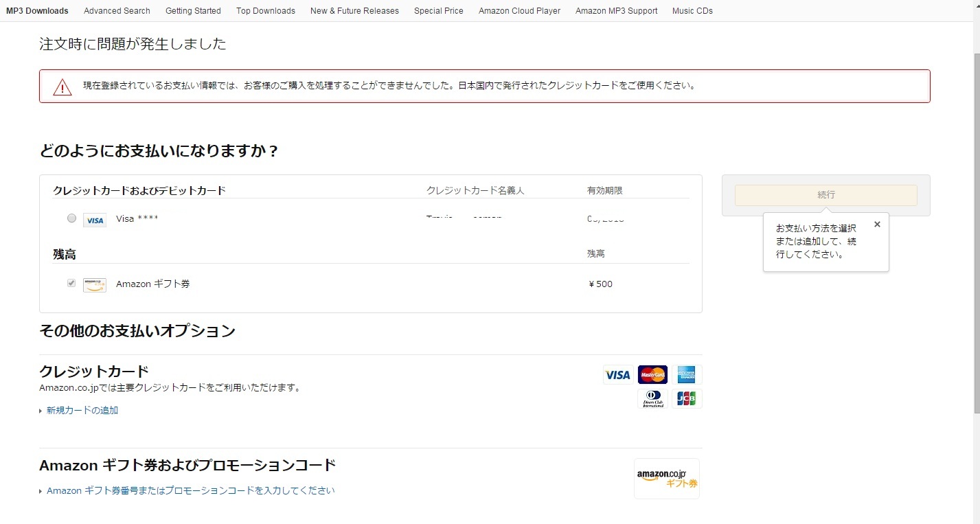Close the payment method tooltip
Screen dimensions: 980x524
click(877, 224)
